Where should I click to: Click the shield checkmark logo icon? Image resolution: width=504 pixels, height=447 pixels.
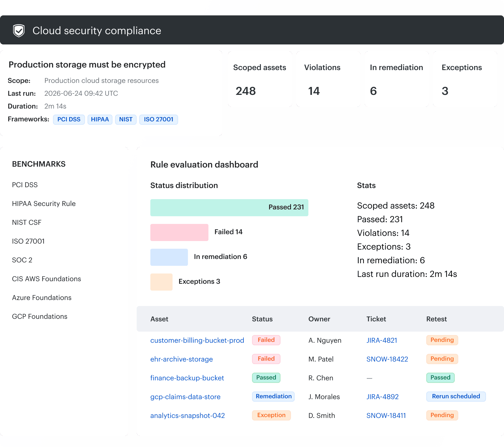click(19, 30)
